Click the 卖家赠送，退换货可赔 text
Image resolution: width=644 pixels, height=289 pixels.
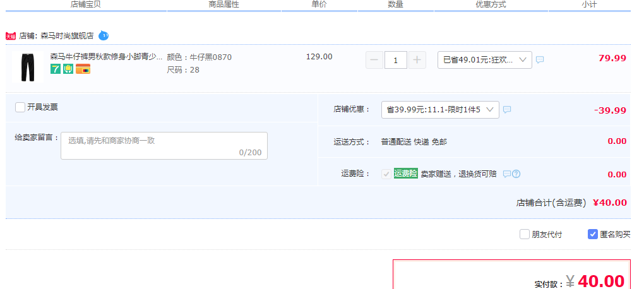pos(459,174)
